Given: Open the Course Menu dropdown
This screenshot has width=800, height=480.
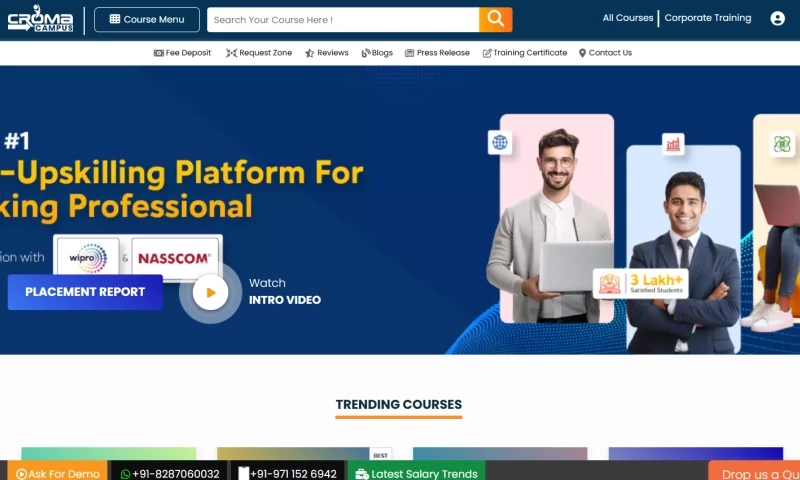Looking at the screenshot, I should [146, 19].
